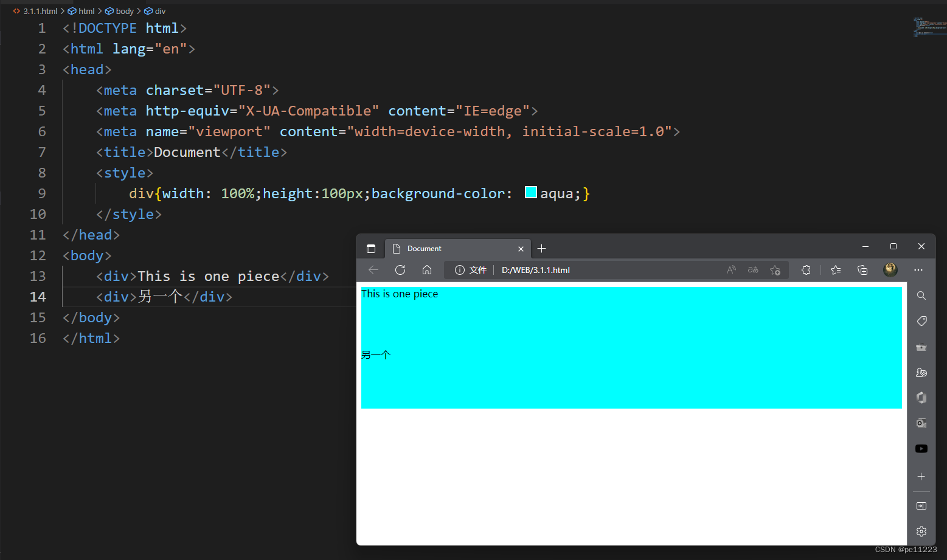Open a new browser tab

[x=542, y=249]
